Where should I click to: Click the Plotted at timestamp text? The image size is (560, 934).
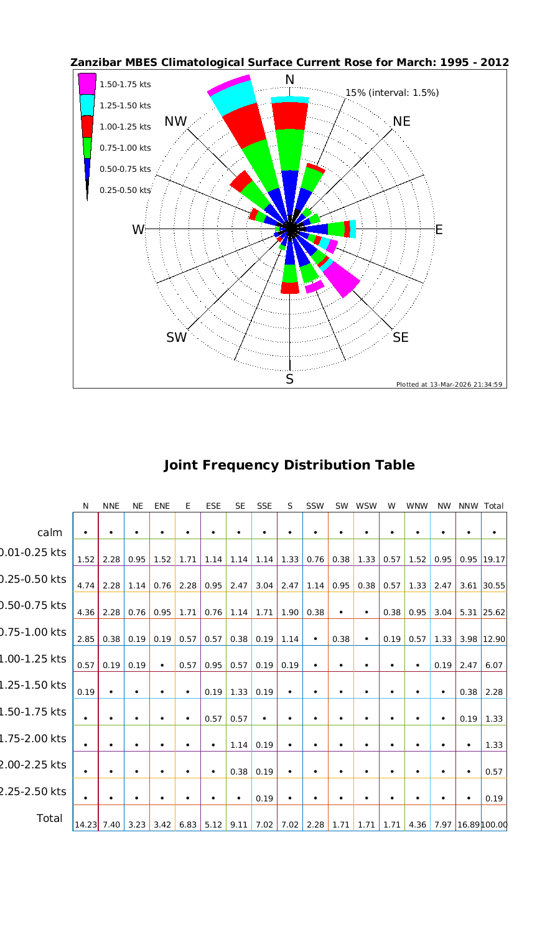[x=449, y=384]
